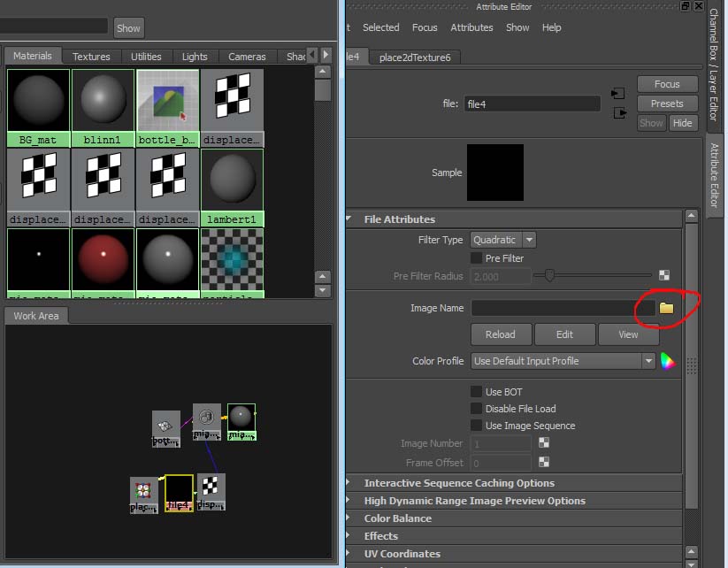Click the View image button
The width and height of the screenshot is (728, 568).
[628, 334]
